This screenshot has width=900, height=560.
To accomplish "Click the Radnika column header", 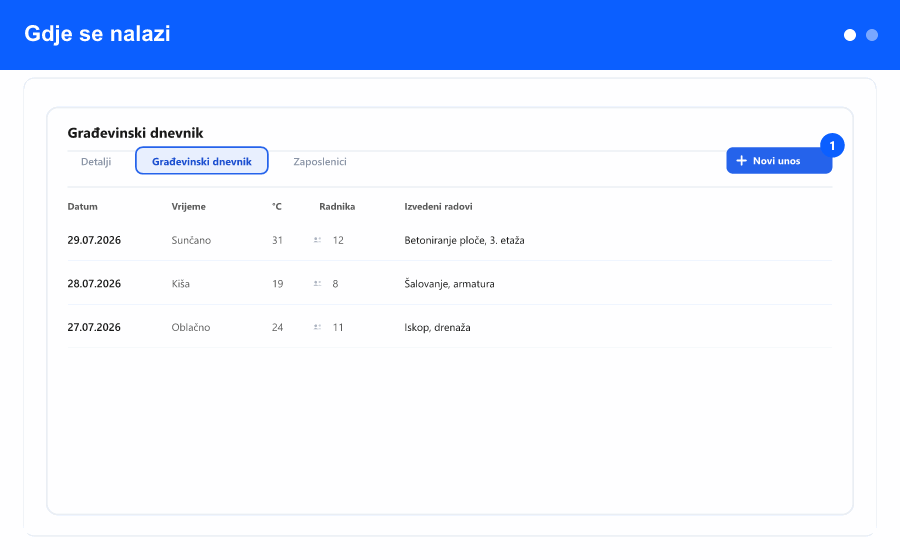I will [337, 207].
